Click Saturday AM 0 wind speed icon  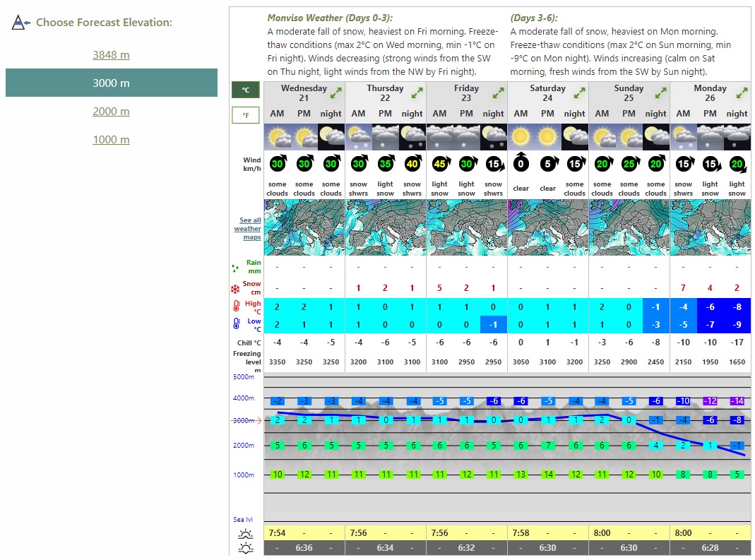point(521,165)
